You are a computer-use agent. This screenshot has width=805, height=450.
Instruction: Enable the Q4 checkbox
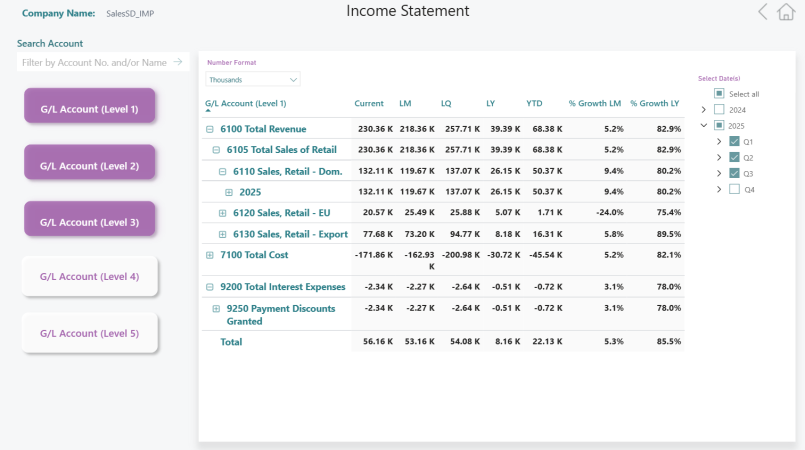735,189
